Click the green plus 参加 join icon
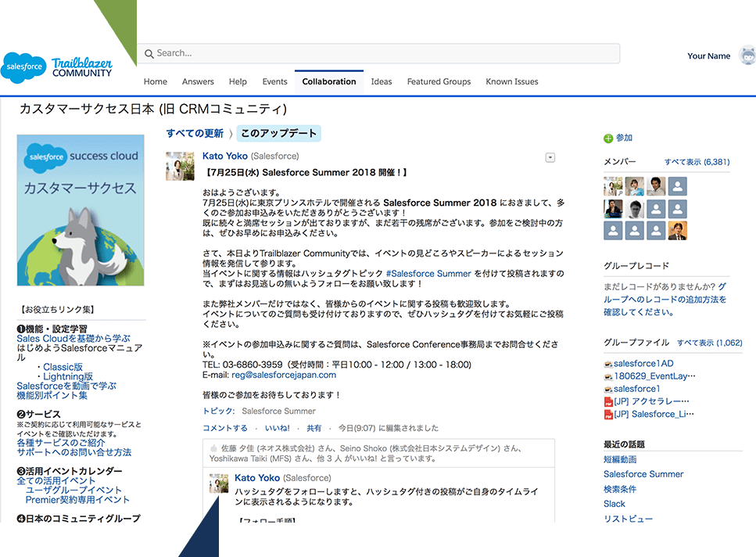This screenshot has height=557, width=756. 608,138
